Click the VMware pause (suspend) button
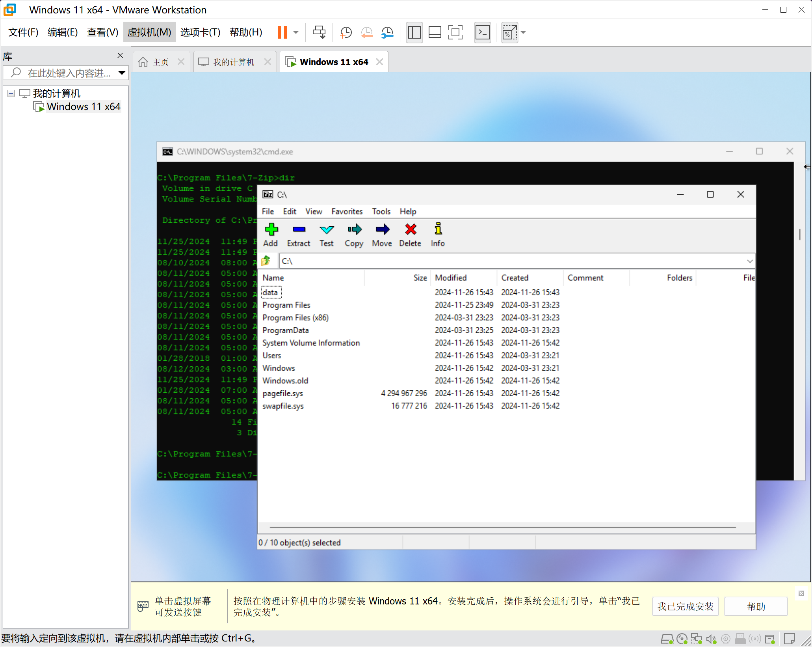This screenshot has width=812, height=647. tap(282, 32)
